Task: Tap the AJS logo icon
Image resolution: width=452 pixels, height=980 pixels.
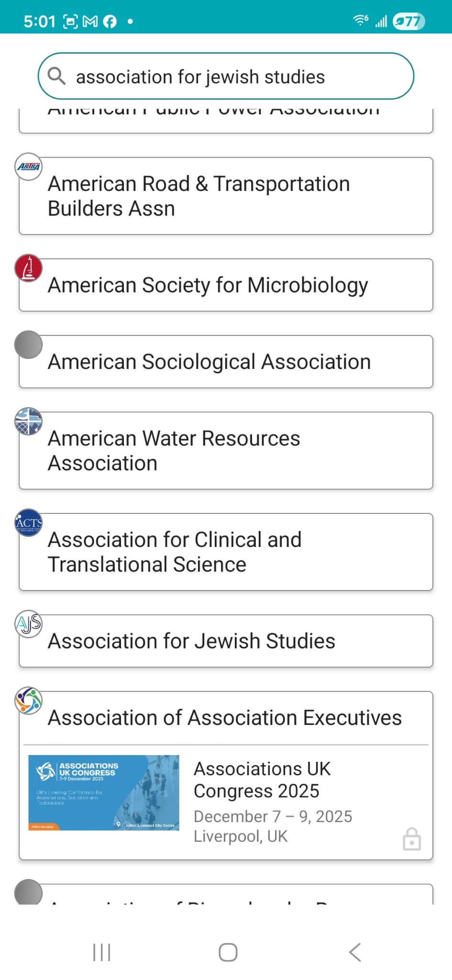Action: click(29, 624)
